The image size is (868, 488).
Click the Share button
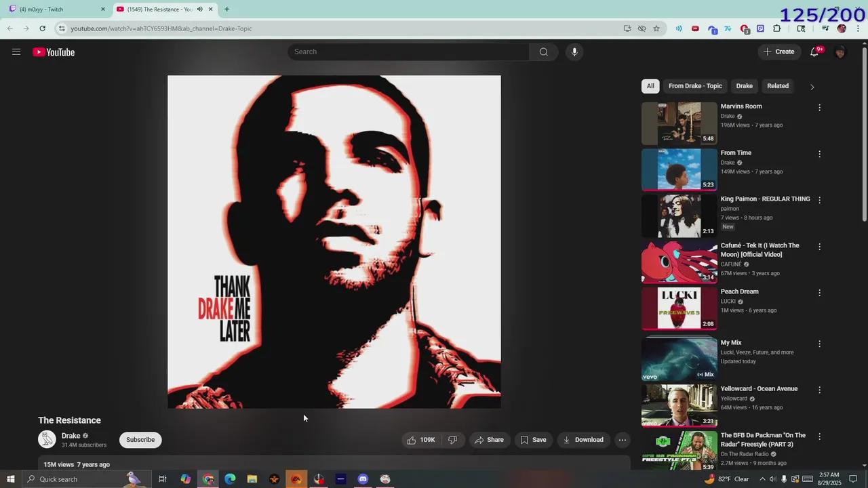click(489, 440)
